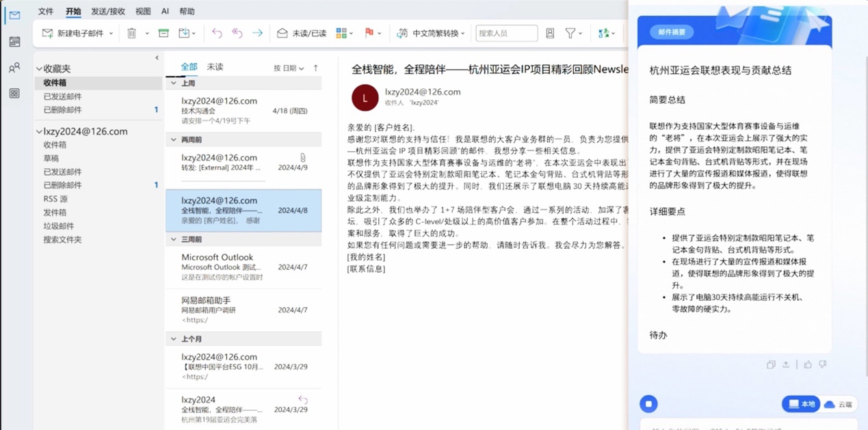Click the Delete trash can icon
The height and width of the screenshot is (430, 868).
pos(132,33)
